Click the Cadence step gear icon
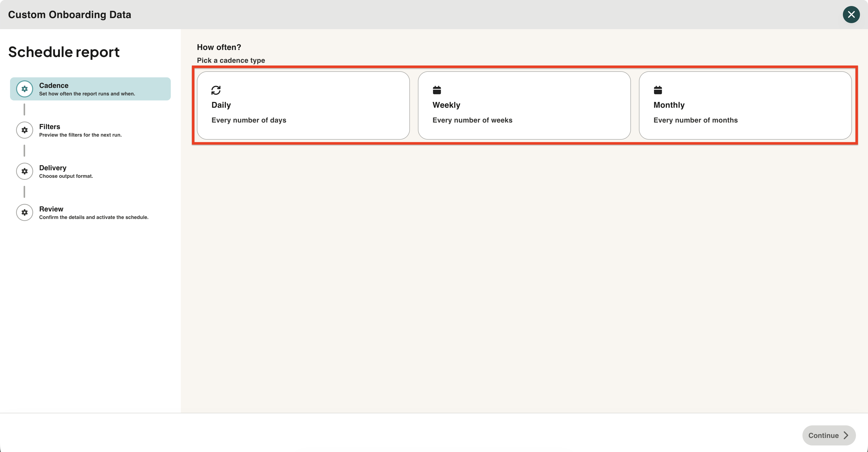Screen dimensions: 868x452 [25, 89]
